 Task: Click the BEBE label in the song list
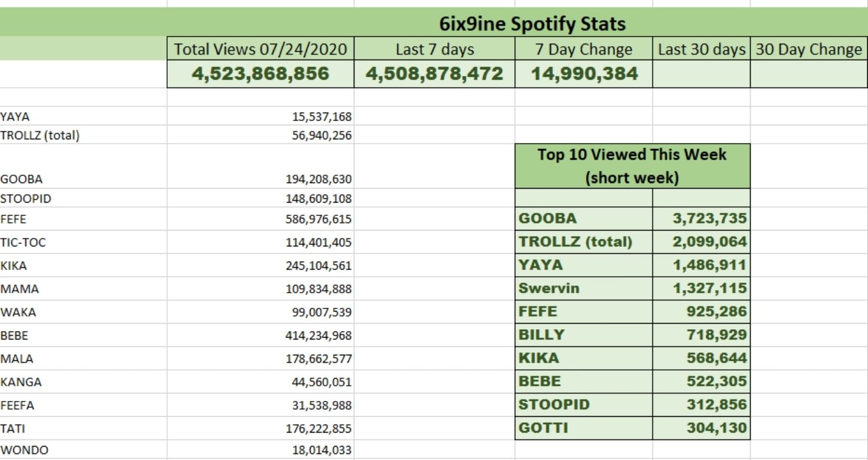15,335
